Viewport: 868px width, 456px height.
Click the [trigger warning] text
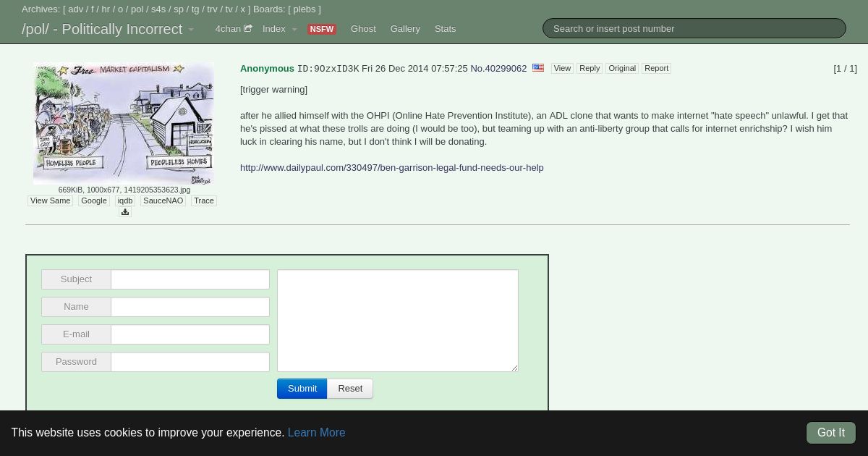click(x=273, y=90)
